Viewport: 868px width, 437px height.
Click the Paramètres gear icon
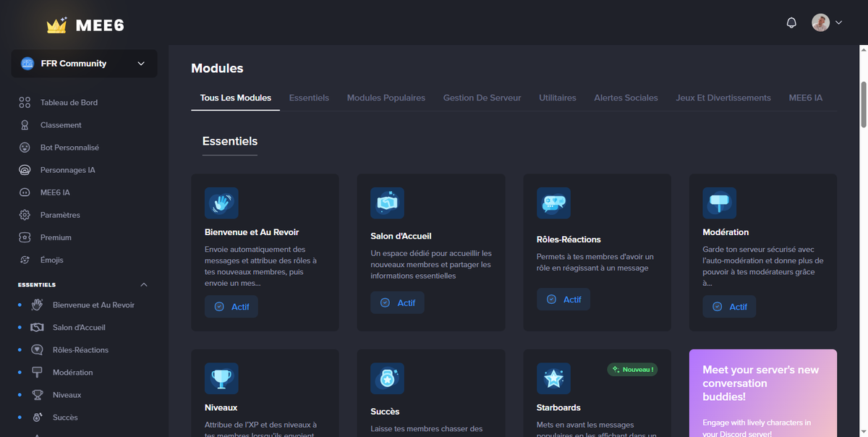[25, 215]
